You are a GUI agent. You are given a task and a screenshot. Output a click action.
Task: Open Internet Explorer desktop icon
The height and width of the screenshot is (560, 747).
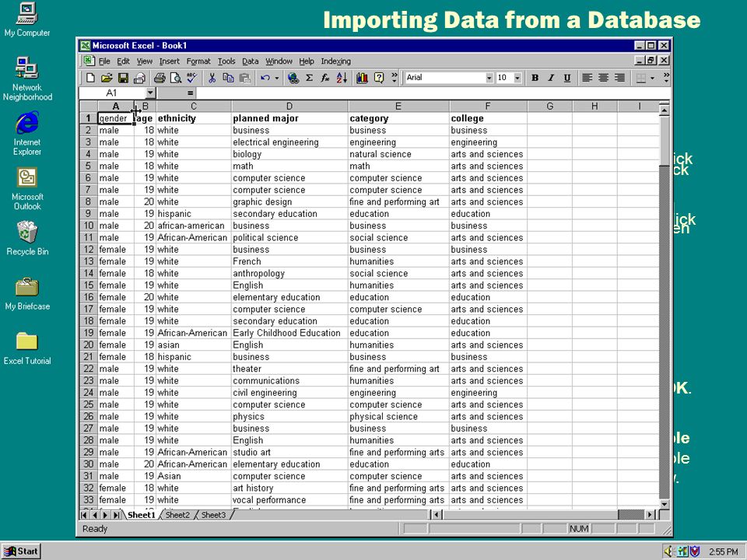click(x=26, y=134)
